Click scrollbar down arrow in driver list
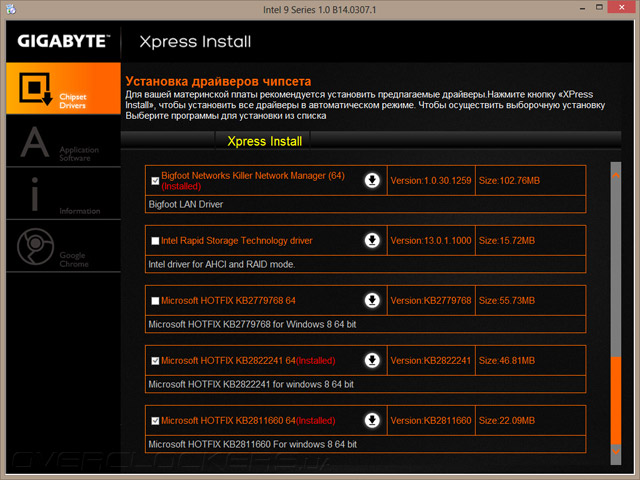The width and height of the screenshot is (640, 480). point(616,451)
